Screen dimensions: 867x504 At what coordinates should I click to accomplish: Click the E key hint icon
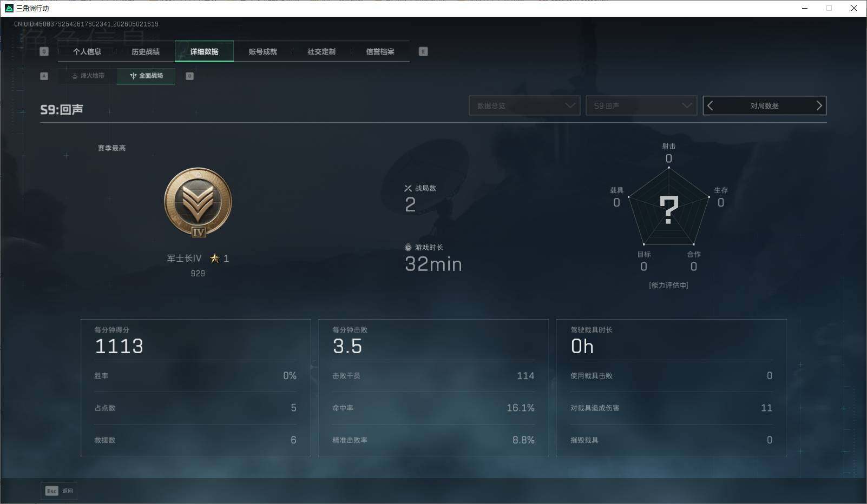423,51
